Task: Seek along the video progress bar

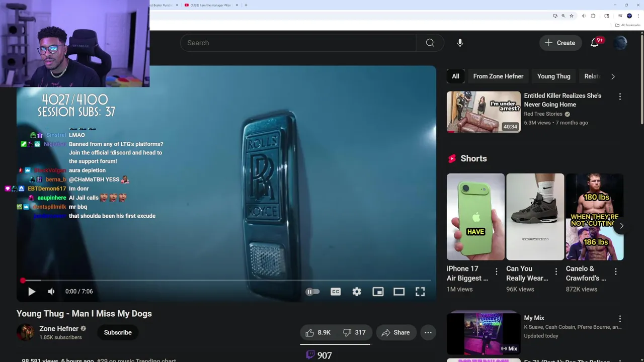Action: [x=226, y=281]
